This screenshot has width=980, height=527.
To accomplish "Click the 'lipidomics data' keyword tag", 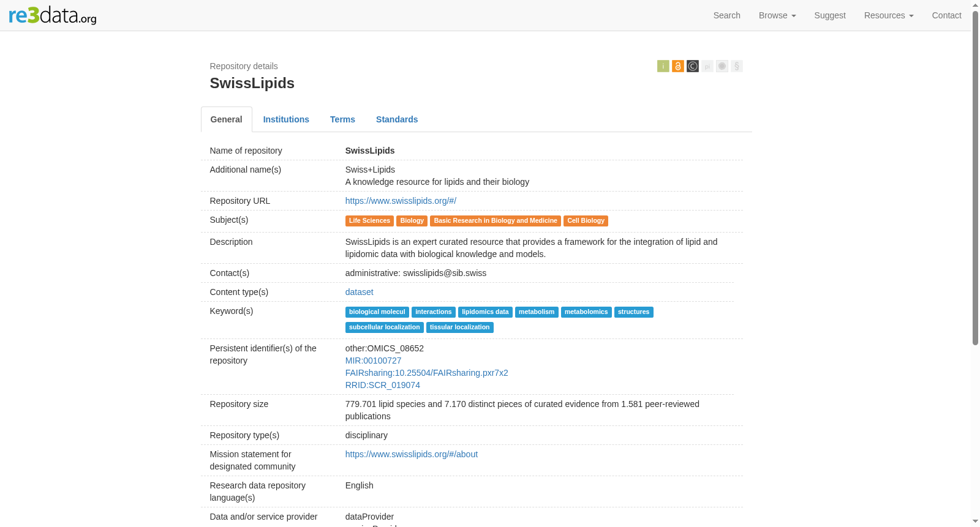I will [x=485, y=312].
